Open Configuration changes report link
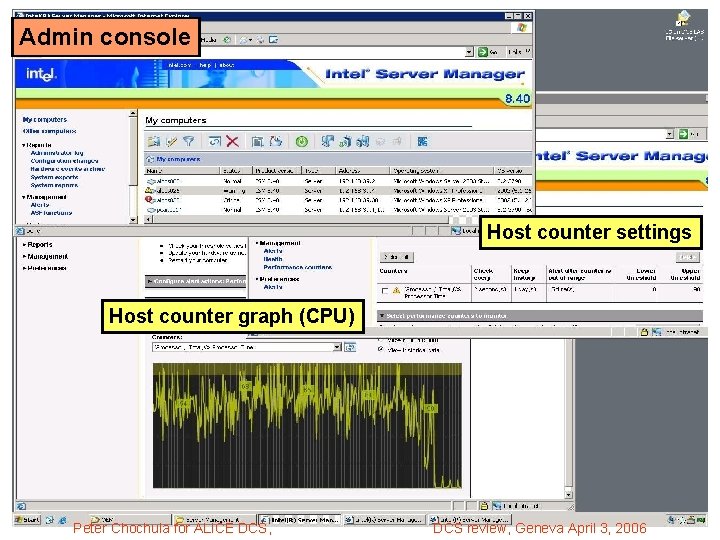Screen dimensions: 720x540 tap(64, 161)
